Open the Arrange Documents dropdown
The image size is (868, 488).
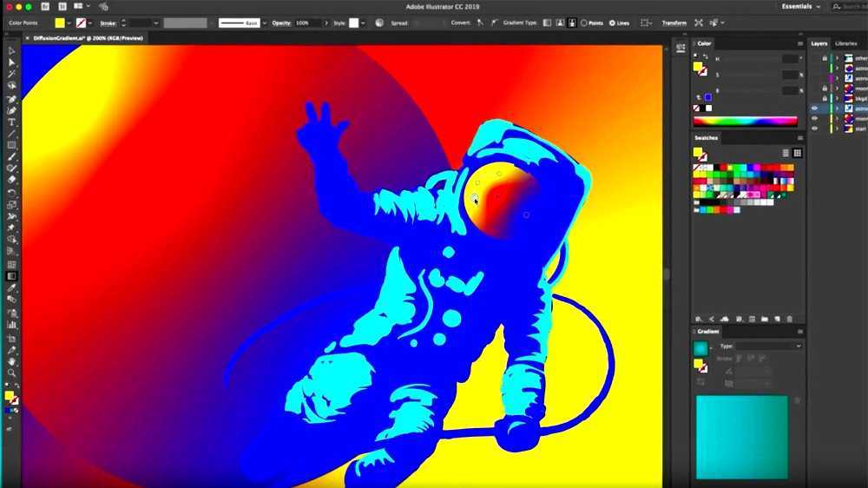pos(81,7)
